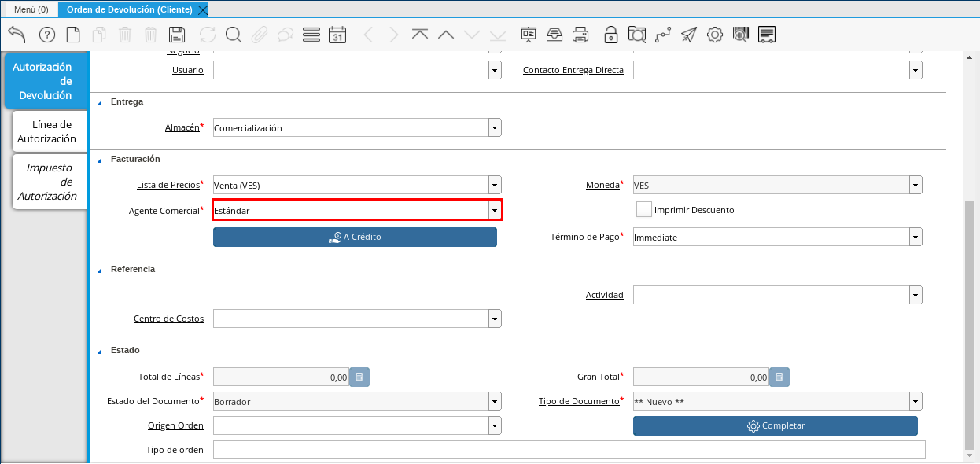Open the Help question mark icon
This screenshot has width=980, height=464.
[x=47, y=35]
